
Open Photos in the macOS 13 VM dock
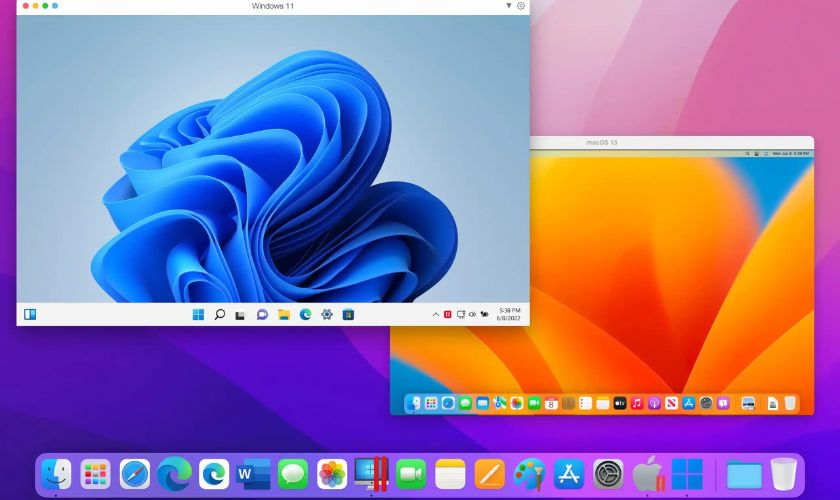tap(517, 403)
